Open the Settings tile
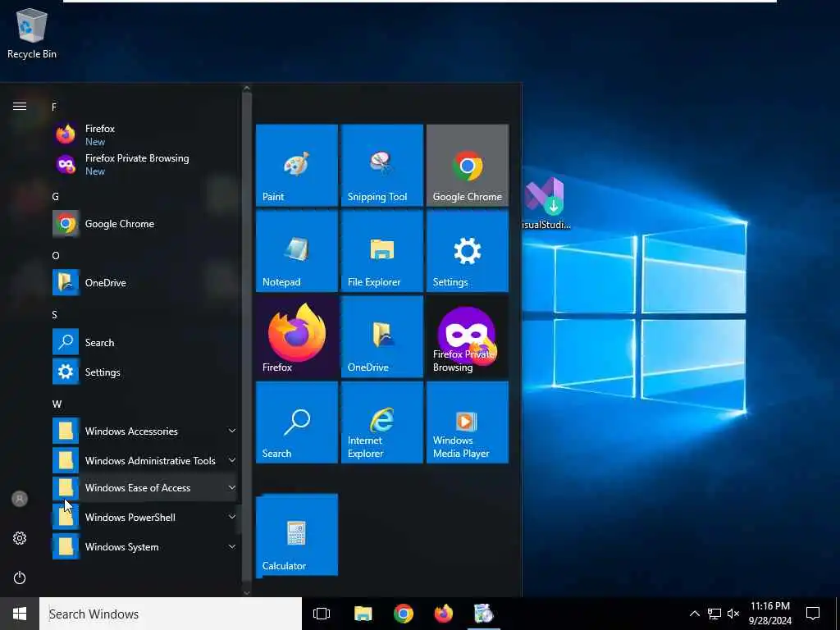The width and height of the screenshot is (840, 630). pos(467,251)
